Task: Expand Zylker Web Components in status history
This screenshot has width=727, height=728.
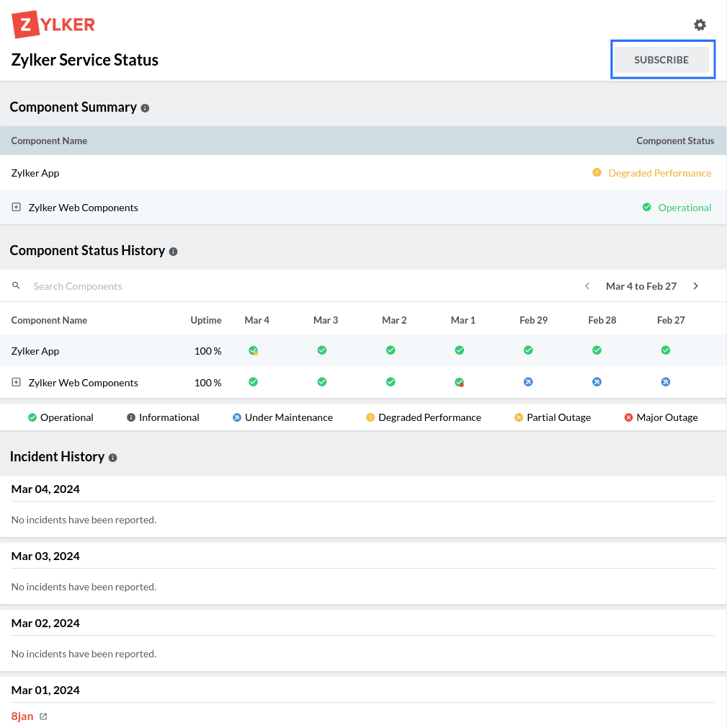Action: [x=17, y=383]
